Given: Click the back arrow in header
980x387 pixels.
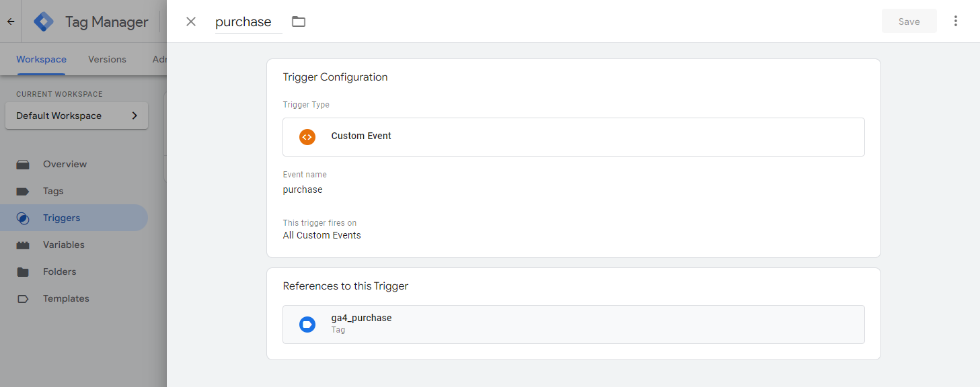Looking at the screenshot, I should (x=11, y=21).
